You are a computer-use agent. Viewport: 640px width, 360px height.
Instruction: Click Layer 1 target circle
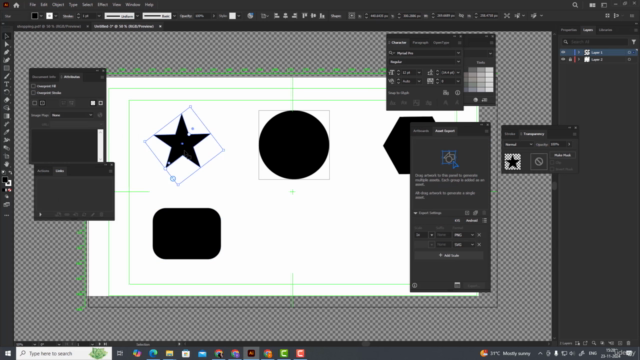coord(629,52)
